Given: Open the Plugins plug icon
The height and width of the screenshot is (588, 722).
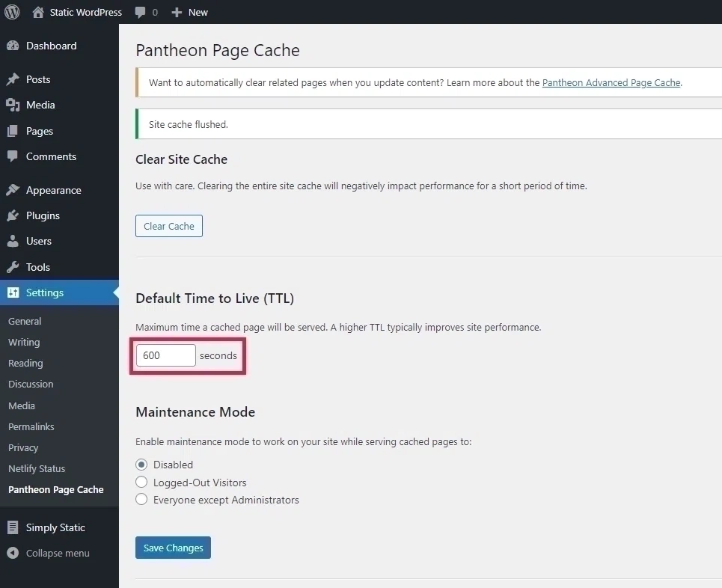Looking at the screenshot, I should [x=12, y=215].
